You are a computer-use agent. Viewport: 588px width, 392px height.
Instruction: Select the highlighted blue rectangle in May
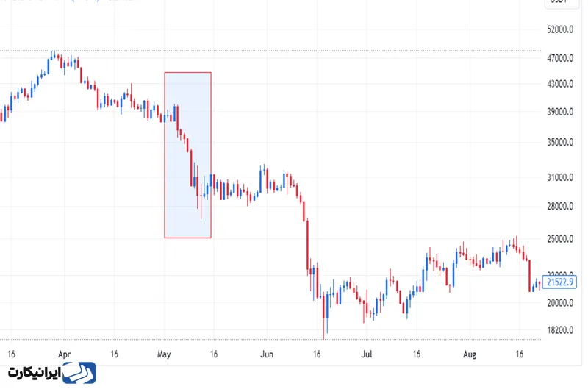(x=187, y=154)
